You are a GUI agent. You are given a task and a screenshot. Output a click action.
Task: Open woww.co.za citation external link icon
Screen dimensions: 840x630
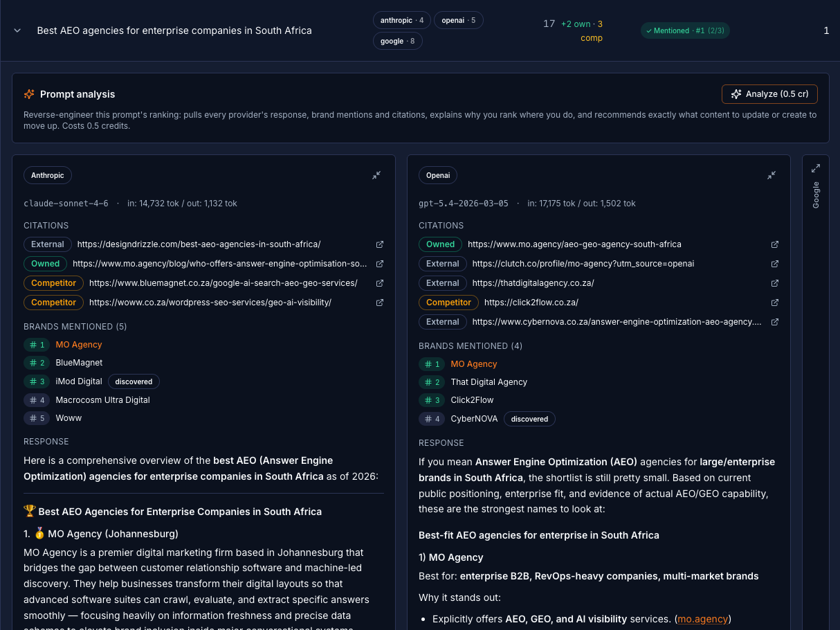point(379,303)
